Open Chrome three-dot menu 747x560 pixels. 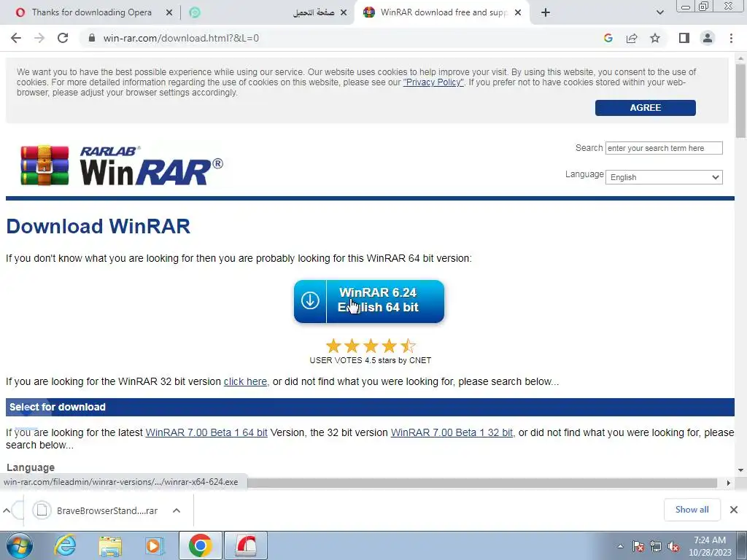click(x=731, y=38)
